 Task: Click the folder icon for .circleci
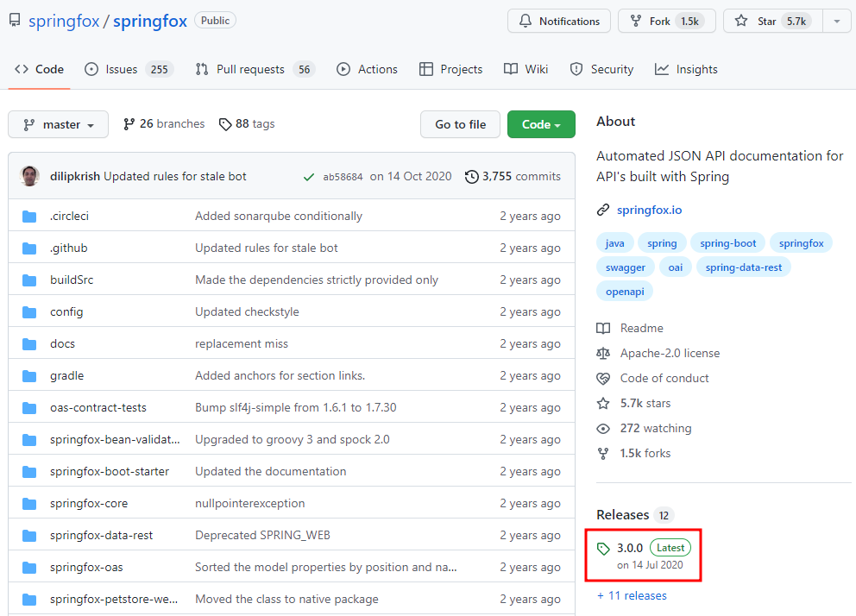tap(29, 217)
